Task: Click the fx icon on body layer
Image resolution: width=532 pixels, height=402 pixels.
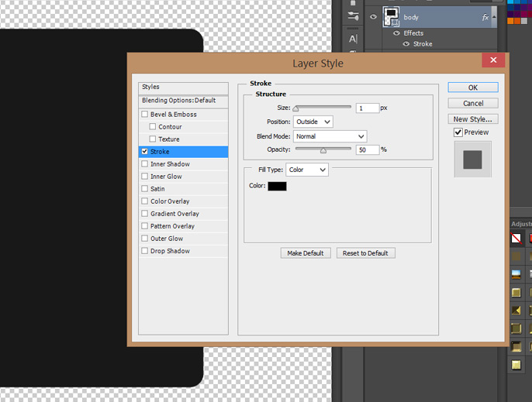Action: point(485,17)
